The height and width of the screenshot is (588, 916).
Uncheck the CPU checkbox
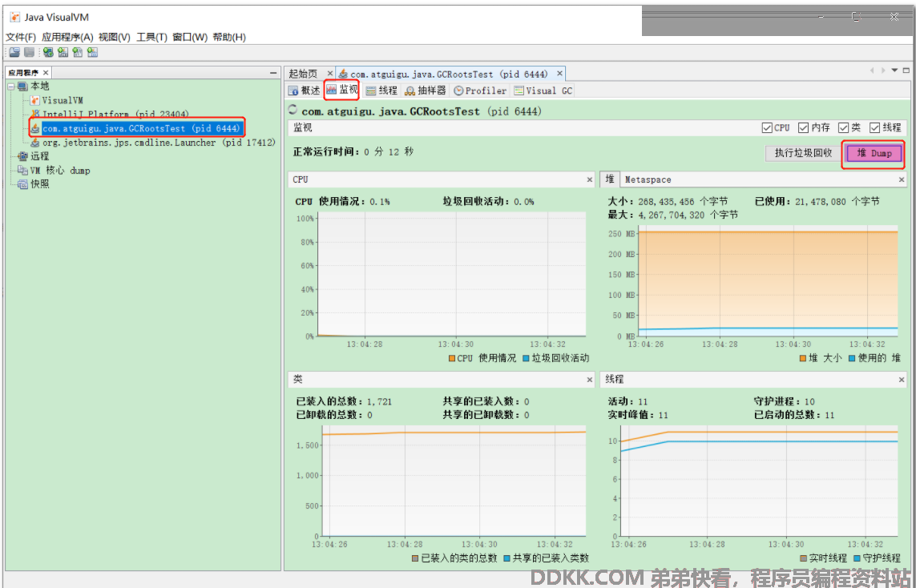click(x=767, y=128)
